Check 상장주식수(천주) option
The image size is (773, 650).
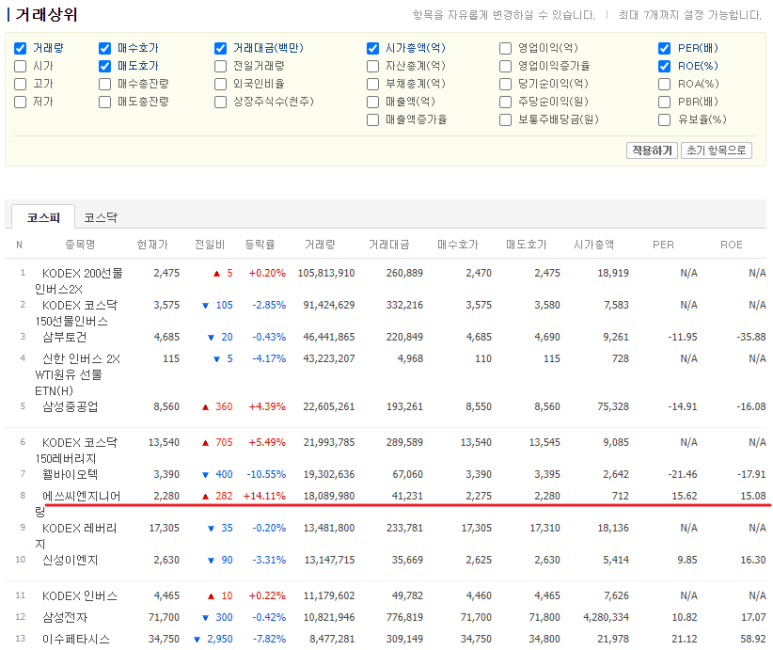coord(220,102)
